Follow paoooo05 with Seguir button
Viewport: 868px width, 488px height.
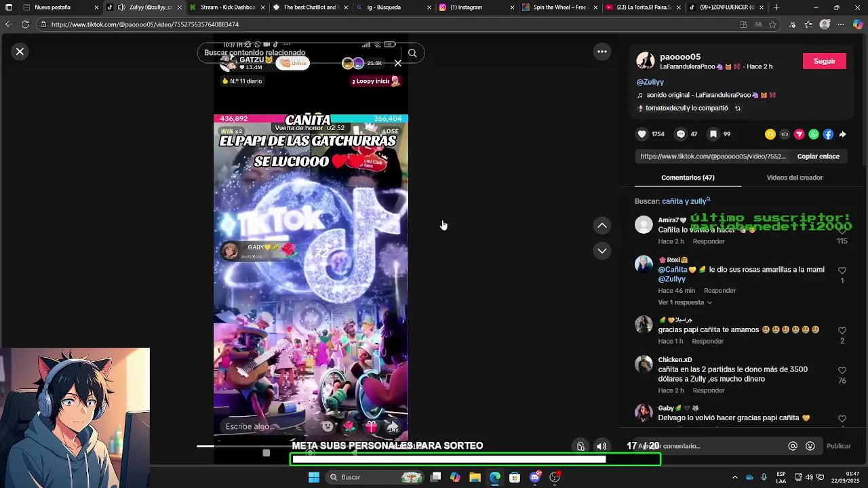825,61
